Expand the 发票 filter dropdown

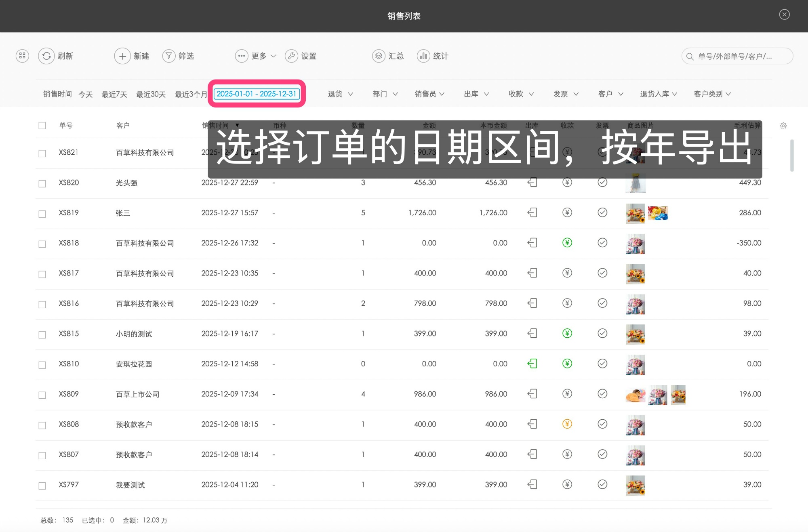[566, 94]
